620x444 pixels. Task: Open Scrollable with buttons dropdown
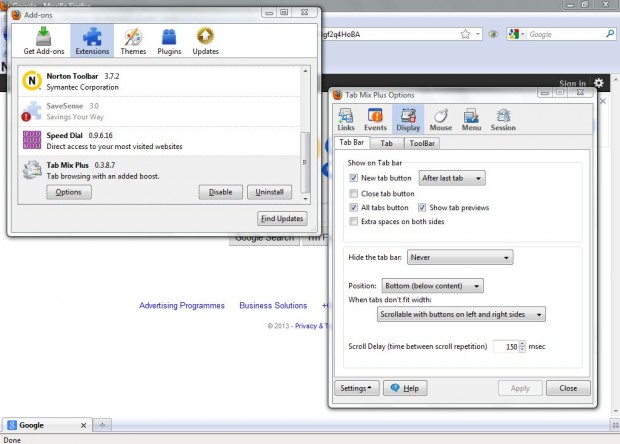(461, 314)
